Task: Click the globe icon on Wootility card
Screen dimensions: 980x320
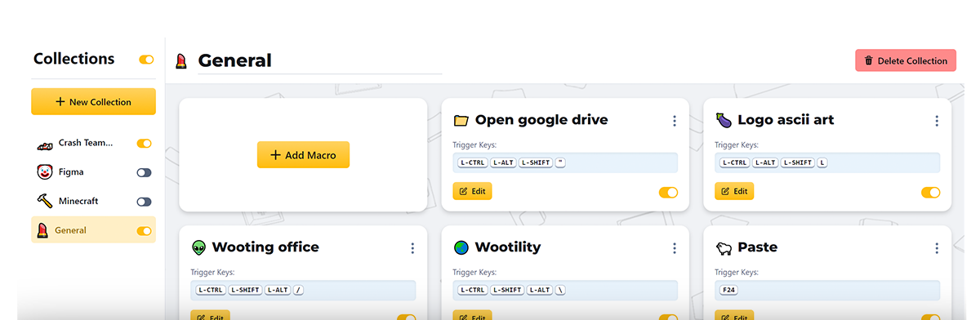Action: point(461,247)
